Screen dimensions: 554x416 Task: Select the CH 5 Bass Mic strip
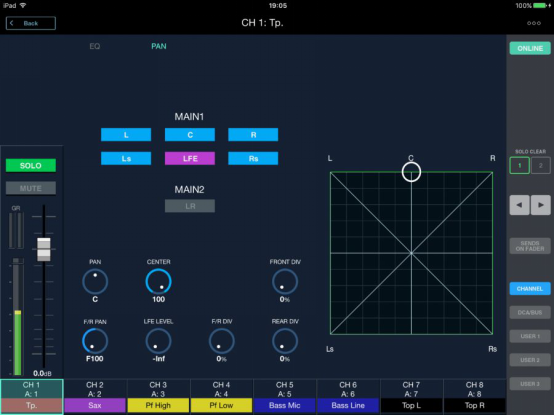(x=285, y=396)
